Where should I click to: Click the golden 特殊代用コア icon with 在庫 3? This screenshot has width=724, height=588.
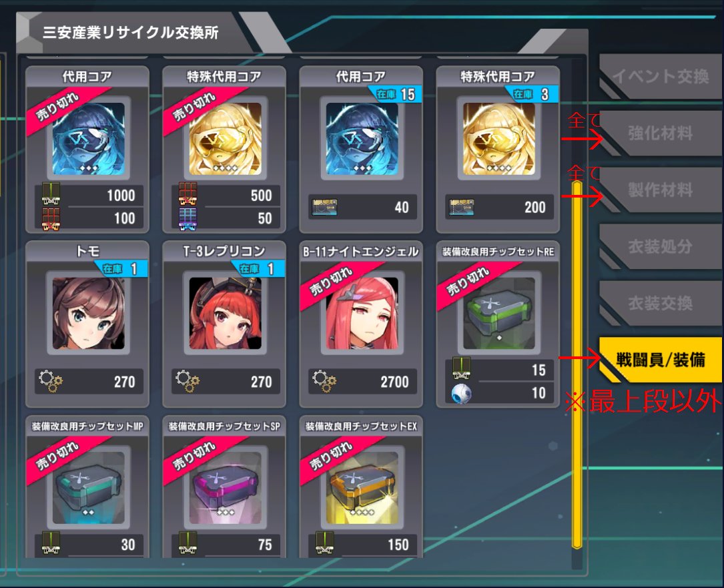498,139
